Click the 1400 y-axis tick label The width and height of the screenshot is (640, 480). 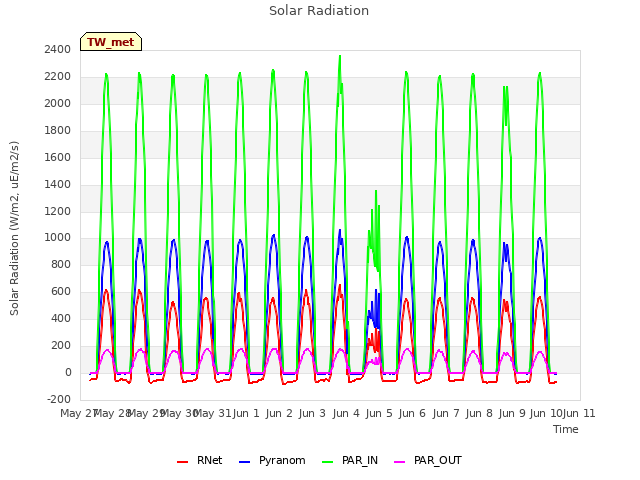click(x=58, y=184)
